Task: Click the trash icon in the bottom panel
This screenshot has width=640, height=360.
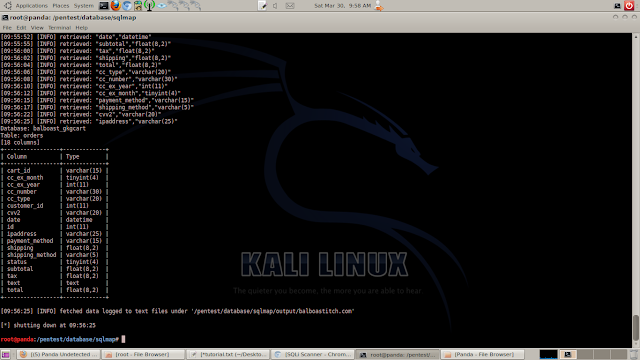Action: click(634, 354)
